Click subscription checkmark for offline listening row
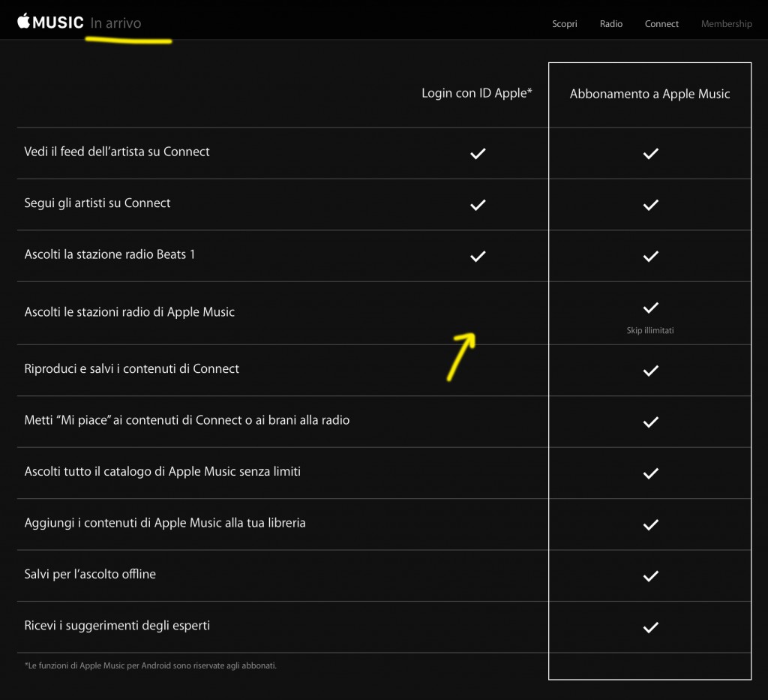The height and width of the screenshot is (700, 768). [650, 576]
